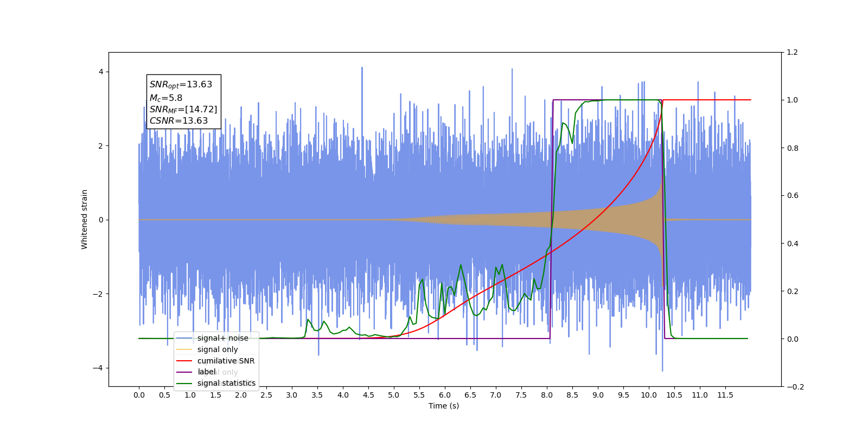The width and height of the screenshot is (868, 434).
Task: Click the 'Whitened strain' y-axis label
Action: 84,219
